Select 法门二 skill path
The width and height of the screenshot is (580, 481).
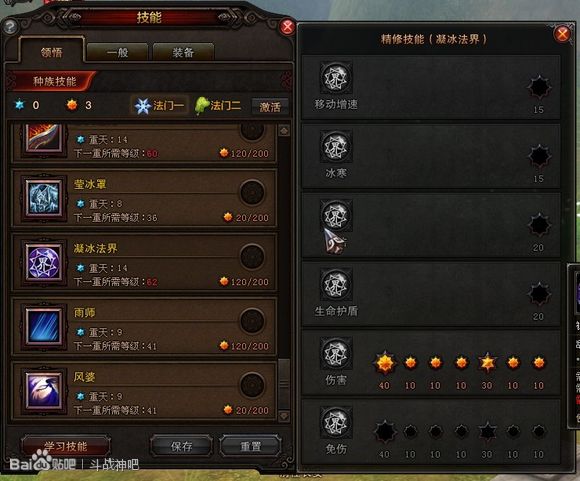(218, 106)
